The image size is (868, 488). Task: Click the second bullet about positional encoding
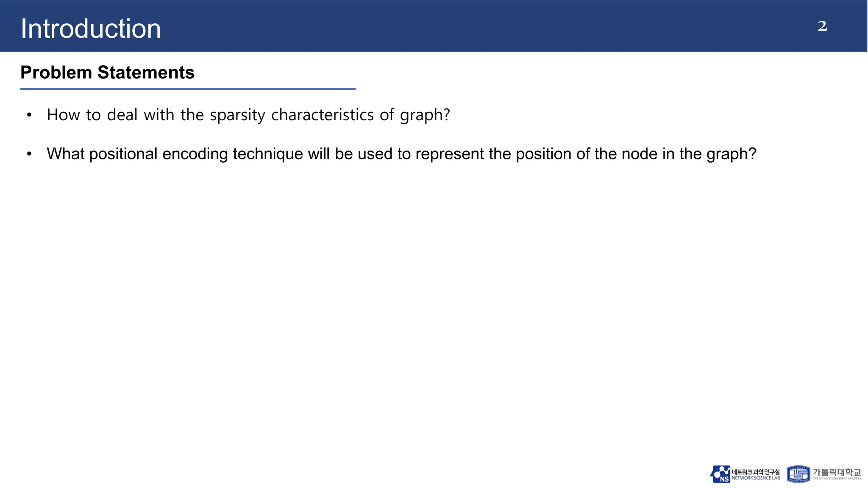401,154
